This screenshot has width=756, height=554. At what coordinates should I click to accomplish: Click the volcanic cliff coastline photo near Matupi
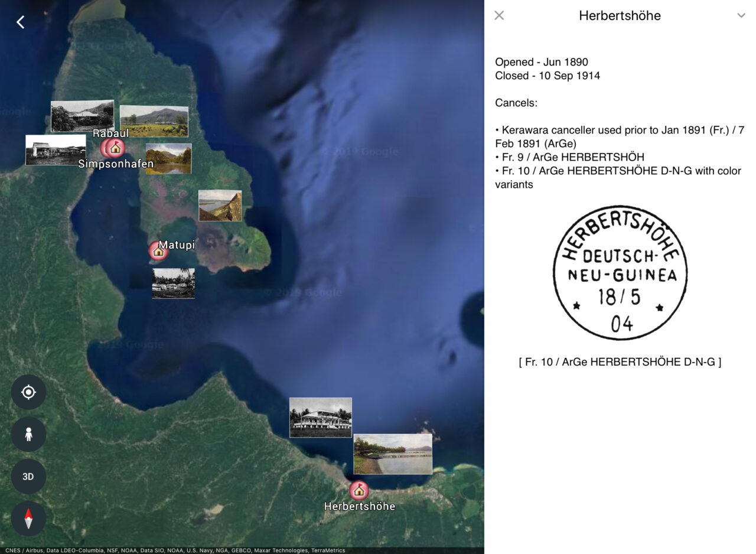[x=220, y=206]
